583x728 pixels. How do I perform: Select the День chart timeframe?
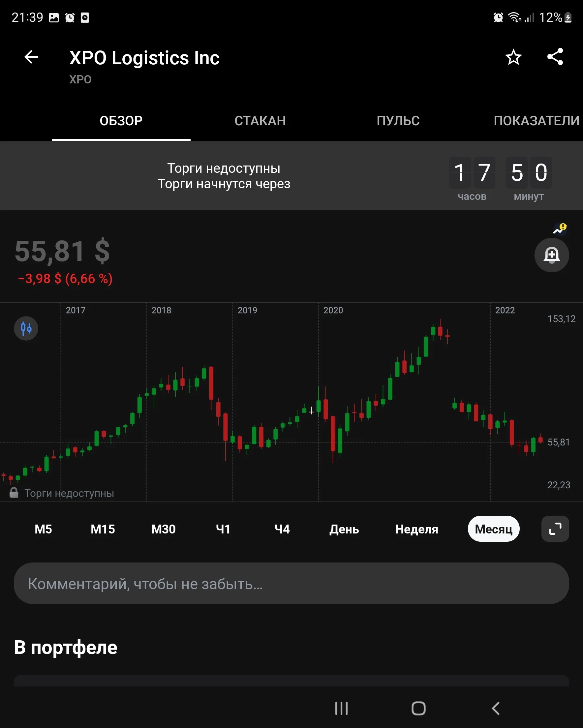[x=344, y=529]
